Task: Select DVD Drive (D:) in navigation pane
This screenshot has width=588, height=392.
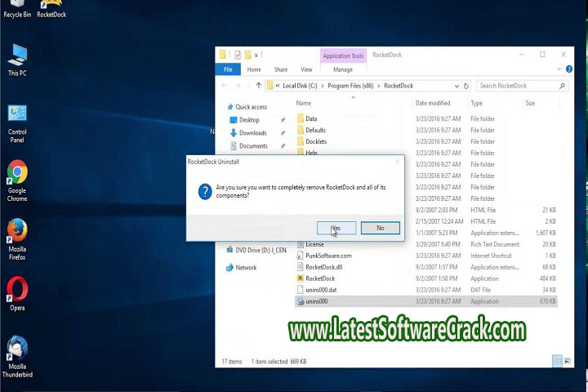Action: (256, 250)
